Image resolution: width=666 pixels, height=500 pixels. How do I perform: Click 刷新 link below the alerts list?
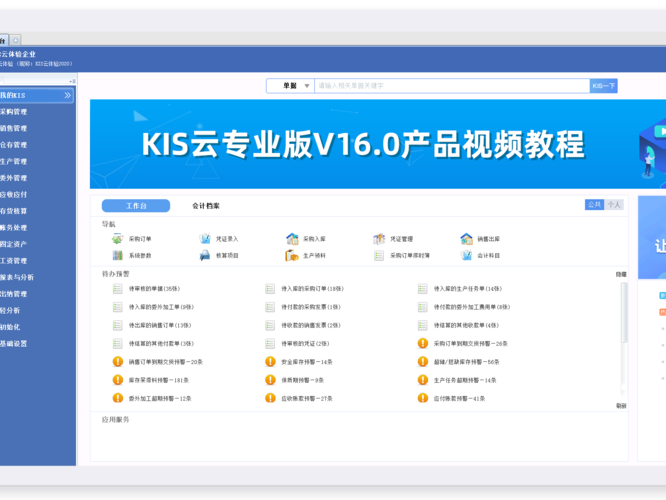click(621, 406)
